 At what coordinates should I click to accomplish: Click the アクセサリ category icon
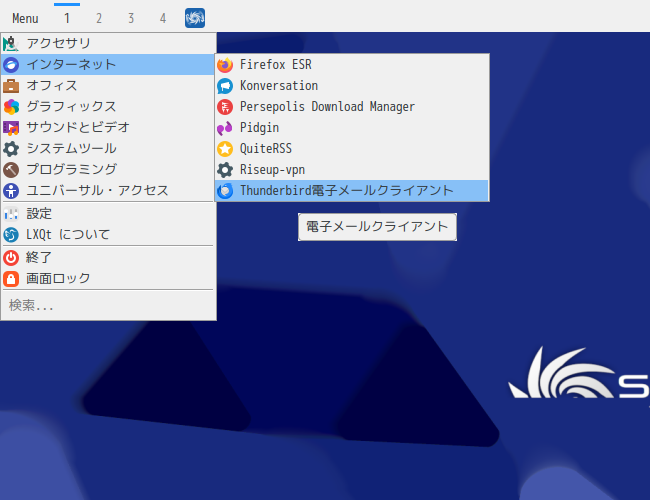[x=11, y=44]
